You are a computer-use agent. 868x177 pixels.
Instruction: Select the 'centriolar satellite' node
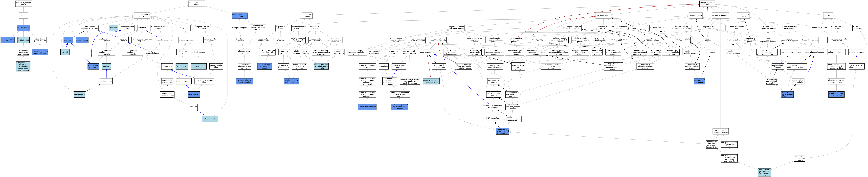(210, 119)
